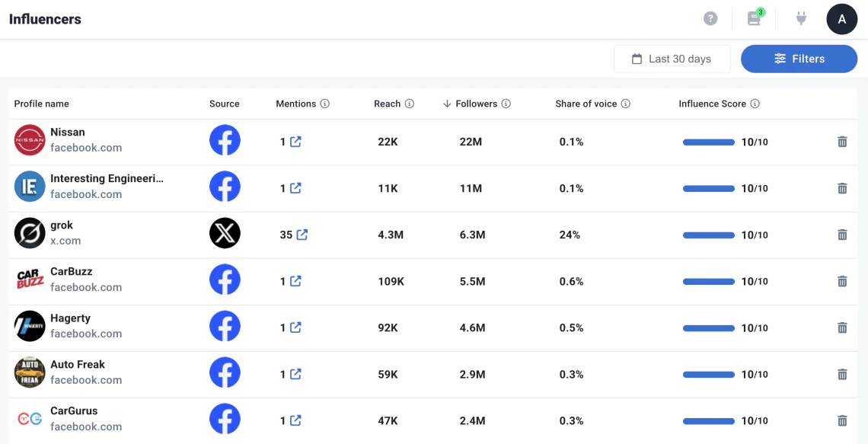The image size is (868, 444).
Task: Delete the Auto Freak influencer row
Action: point(842,374)
